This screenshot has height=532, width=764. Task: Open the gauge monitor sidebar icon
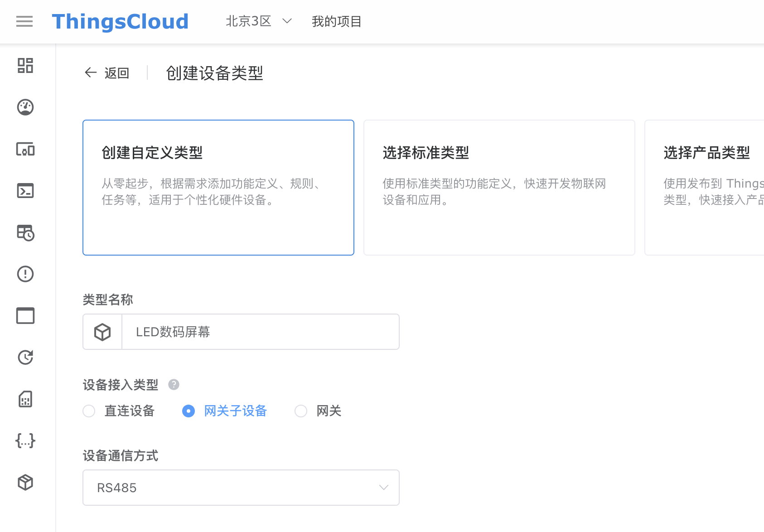point(25,107)
